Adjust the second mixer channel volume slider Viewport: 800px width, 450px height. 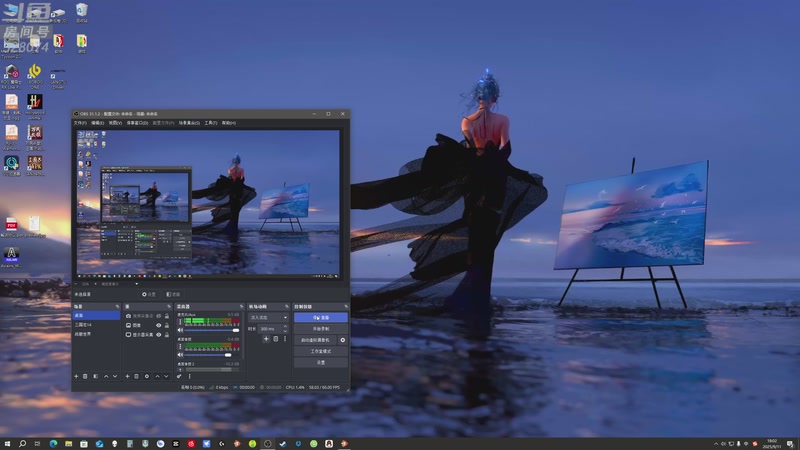(x=211, y=355)
